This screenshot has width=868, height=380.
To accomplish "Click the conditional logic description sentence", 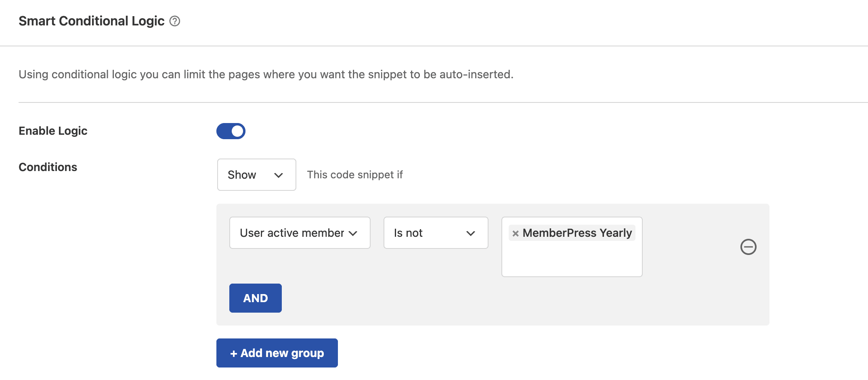I will (266, 74).
